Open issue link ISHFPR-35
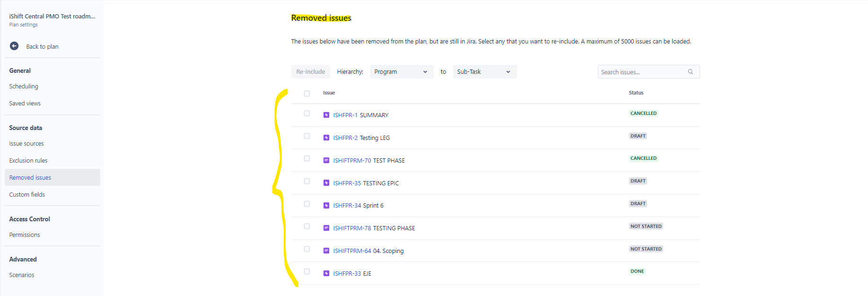868x296 pixels. [x=347, y=183]
